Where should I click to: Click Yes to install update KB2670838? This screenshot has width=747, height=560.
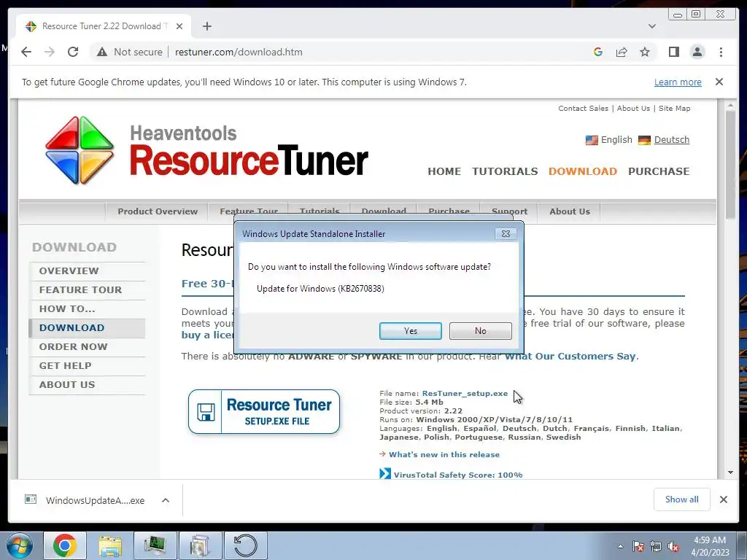pos(410,331)
